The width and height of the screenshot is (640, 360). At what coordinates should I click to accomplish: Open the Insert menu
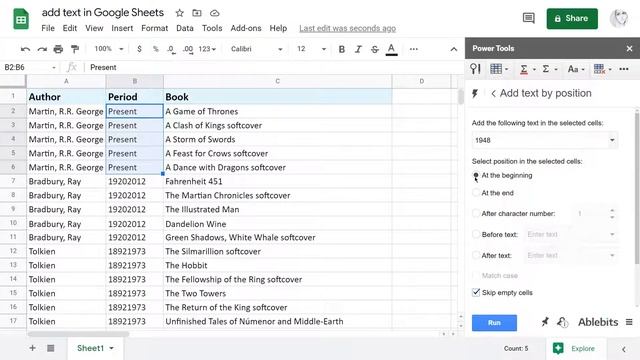[x=122, y=28]
